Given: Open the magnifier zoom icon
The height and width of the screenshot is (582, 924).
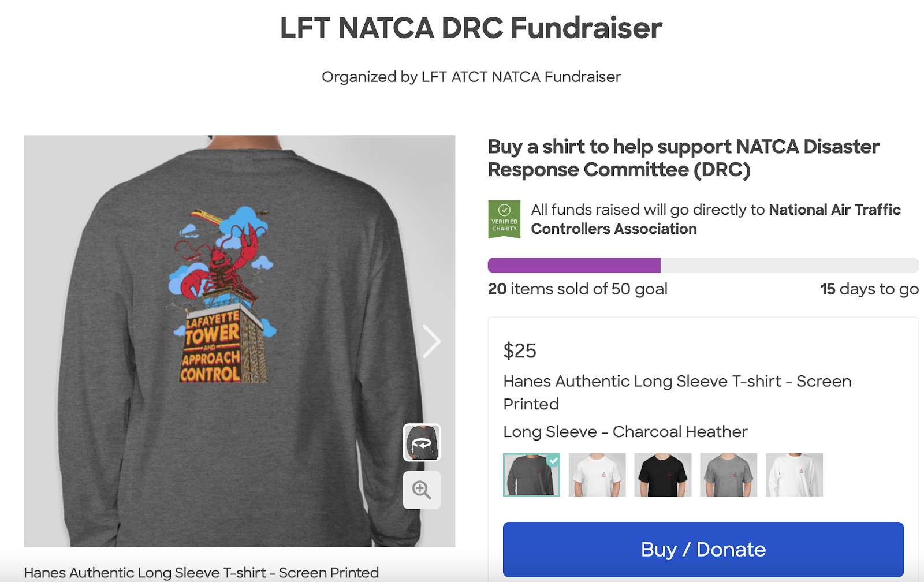Looking at the screenshot, I should click(x=422, y=490).
